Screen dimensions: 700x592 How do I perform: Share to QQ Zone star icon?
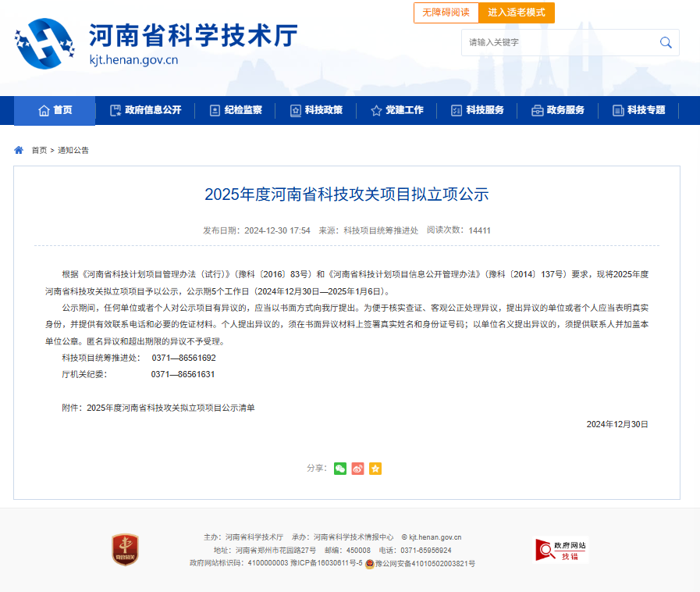[x=375, y=469]
